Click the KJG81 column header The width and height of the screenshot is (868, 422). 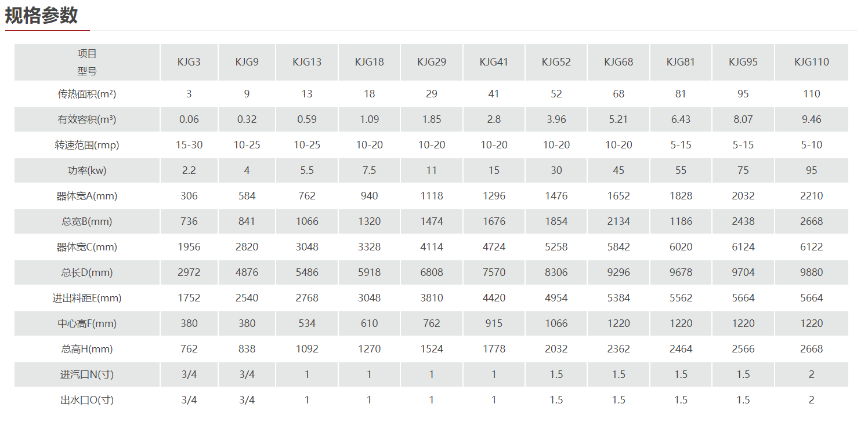point(681,62)
